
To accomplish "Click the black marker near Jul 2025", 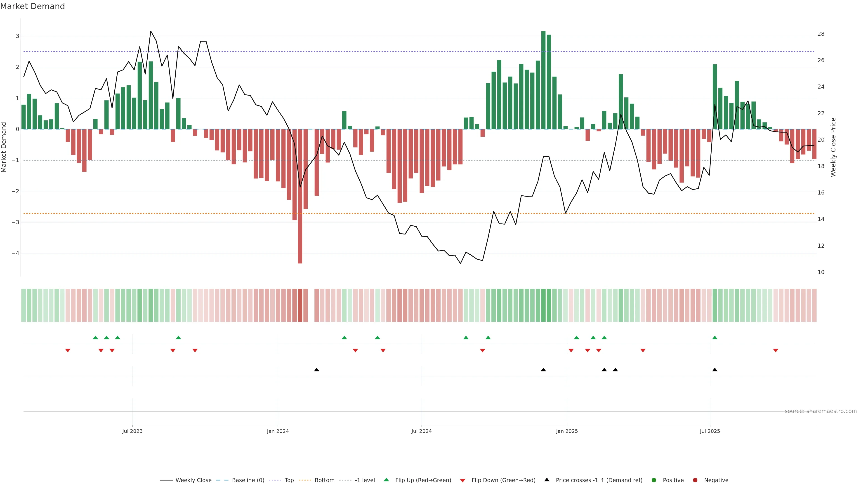I will click(715, 370).
